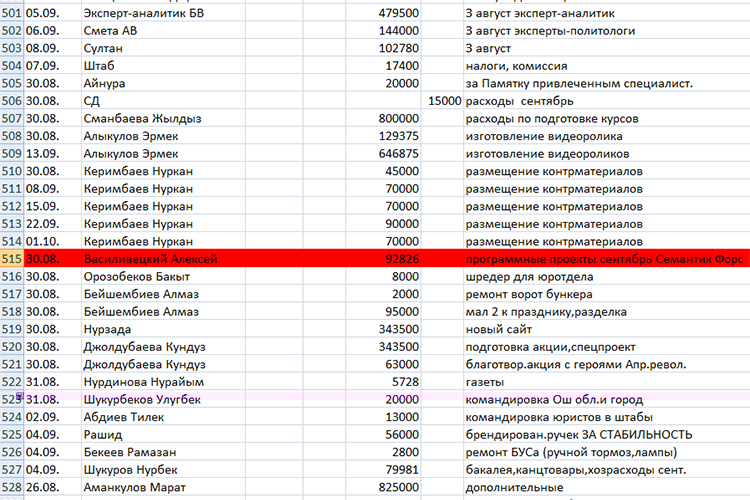
Task: Click the 825000 amount for Аманкулов Марат
Action: [x=391, y=487]
